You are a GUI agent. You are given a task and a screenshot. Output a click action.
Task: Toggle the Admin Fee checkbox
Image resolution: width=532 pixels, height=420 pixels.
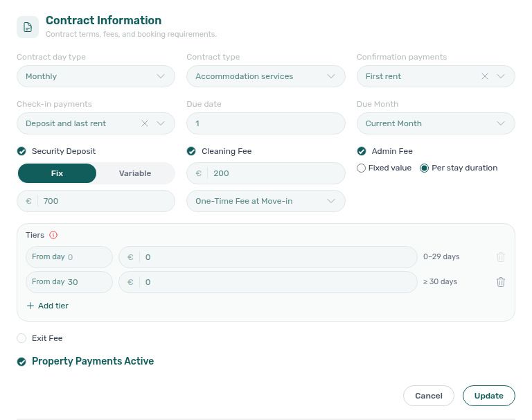(x=362, y=151)
